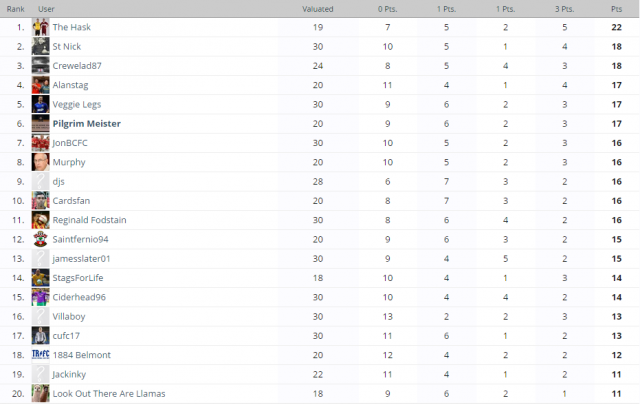Open the llama avatar in row 20
640x404 pixels.
[40, 394]
